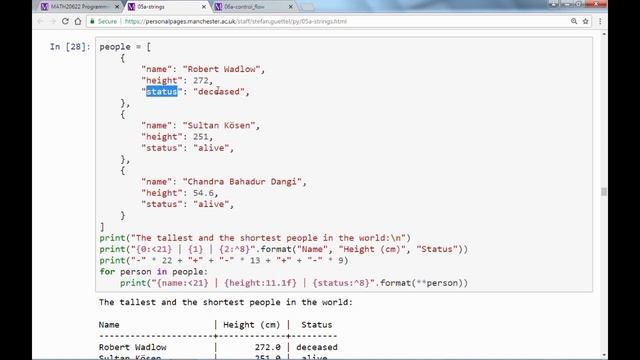The width and height of the screenshot is (640, 360).
Task: View site security info via Secure padlock
Action: [x=103, y=21]
